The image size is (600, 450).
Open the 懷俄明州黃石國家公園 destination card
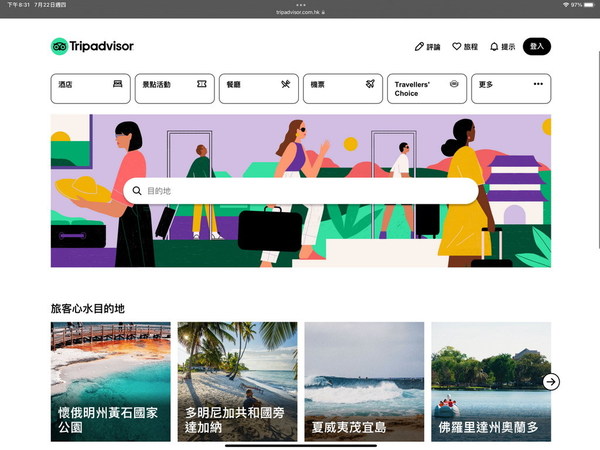point(111,382)
